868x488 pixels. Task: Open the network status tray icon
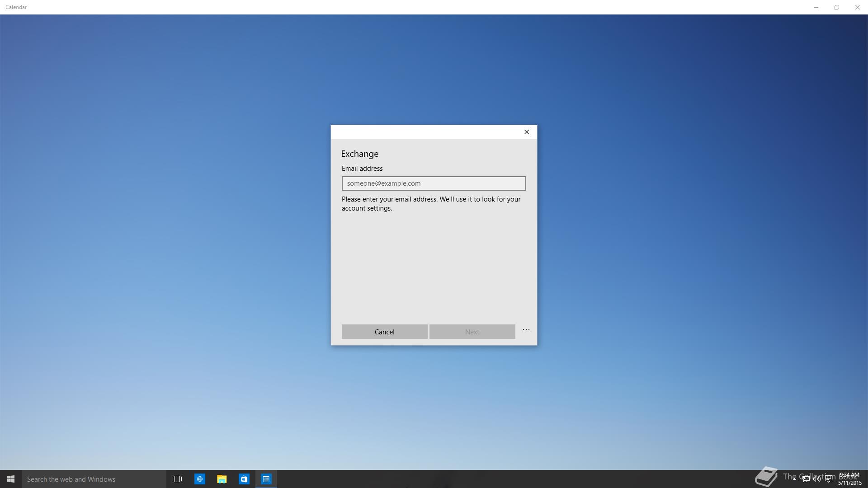pyautogui.click(x=806, y=479)
